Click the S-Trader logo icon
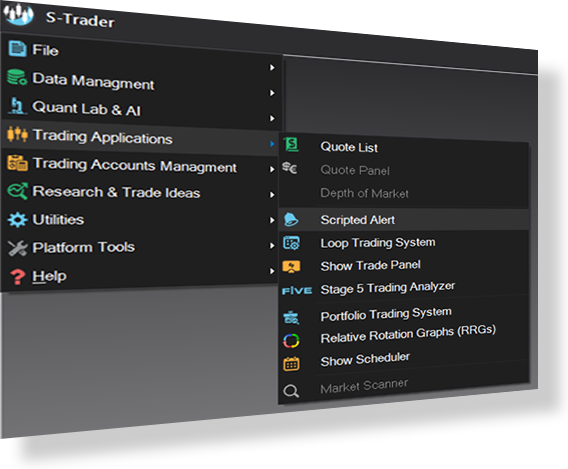568x469 pixels. pyautogui.click(x=18, y=14)
